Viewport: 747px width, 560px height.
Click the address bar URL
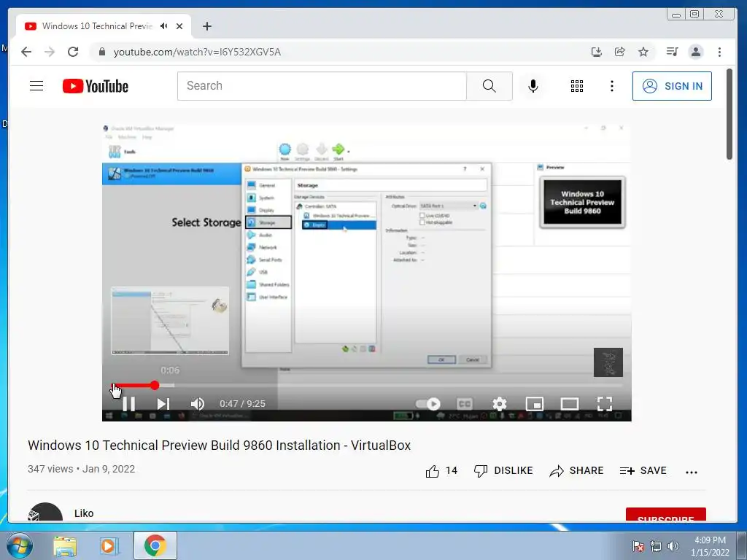(x=197, y=52)
